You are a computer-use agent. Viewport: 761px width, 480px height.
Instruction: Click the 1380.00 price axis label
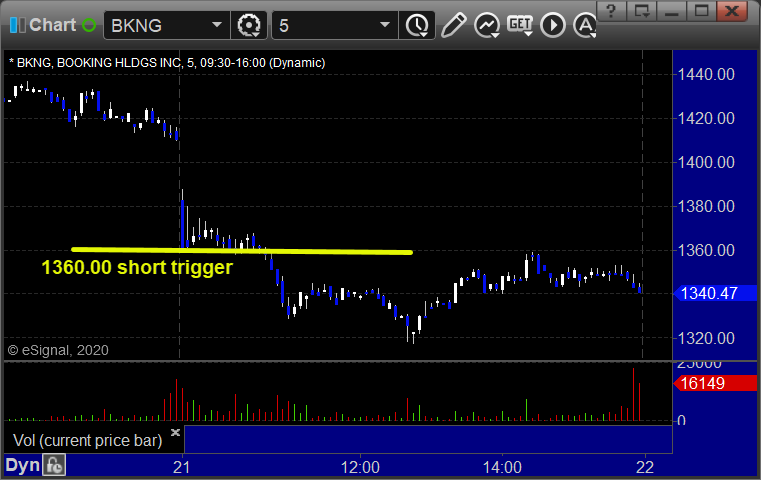706,206
